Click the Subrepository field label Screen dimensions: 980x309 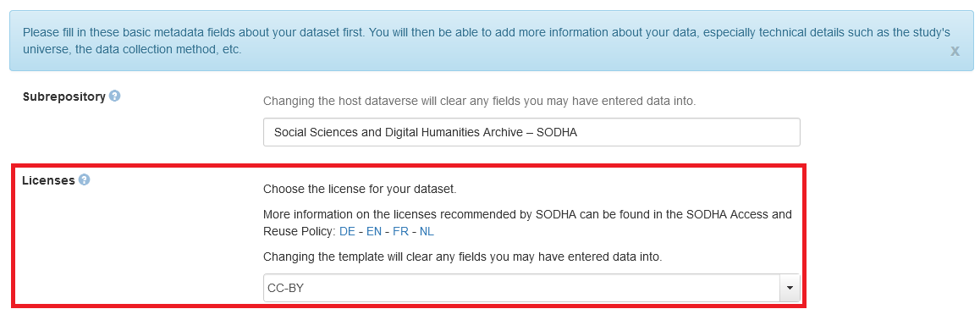pyautogui.click(x=63, y=97)
